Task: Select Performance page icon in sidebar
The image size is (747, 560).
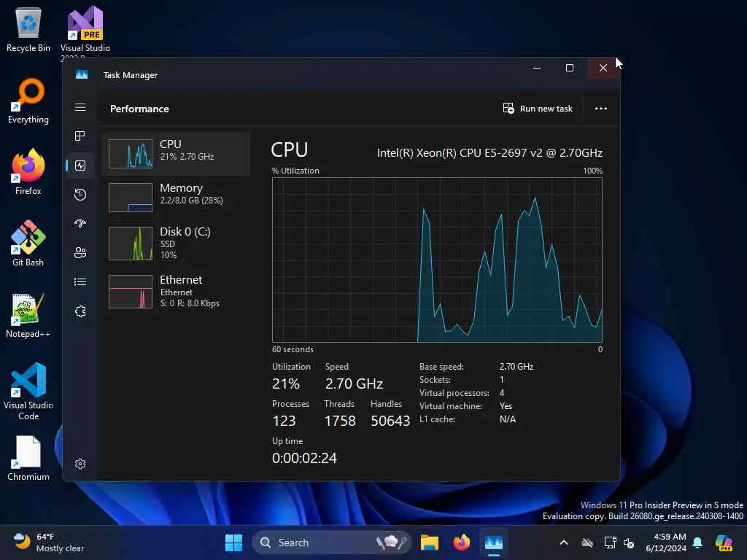Action: click(x=80, y=166)
